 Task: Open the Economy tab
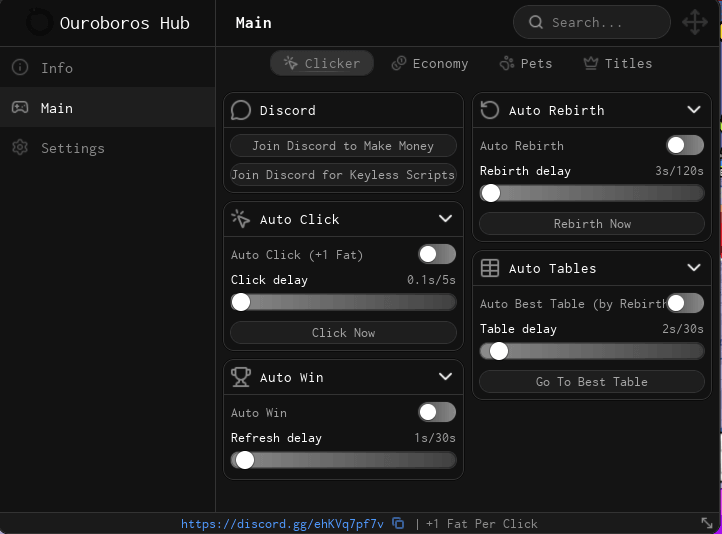click(430, 63)
